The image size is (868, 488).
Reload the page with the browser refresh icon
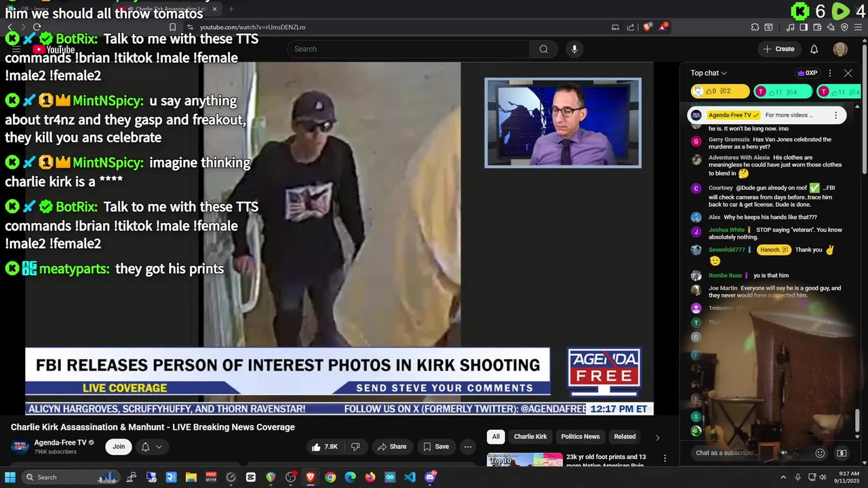[37, 27]
